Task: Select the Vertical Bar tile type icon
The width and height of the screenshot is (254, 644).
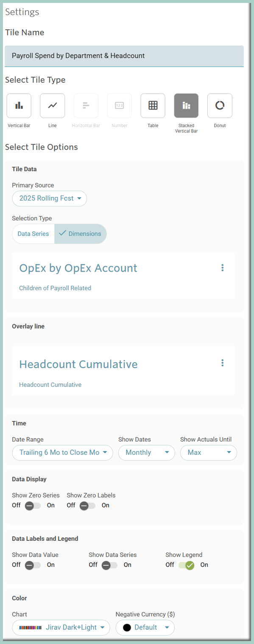Action: point(19,106)
